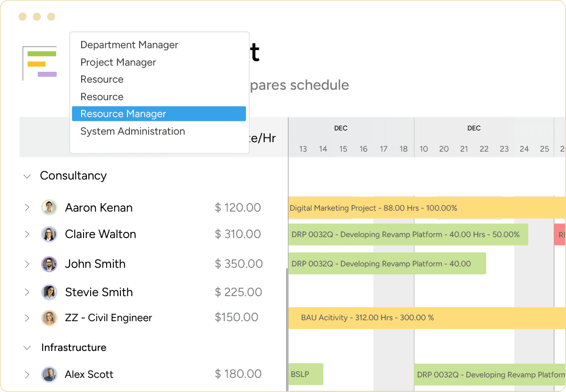
Task: Open Aaron Kenan's profile avatar
Action: coord(49,207)
